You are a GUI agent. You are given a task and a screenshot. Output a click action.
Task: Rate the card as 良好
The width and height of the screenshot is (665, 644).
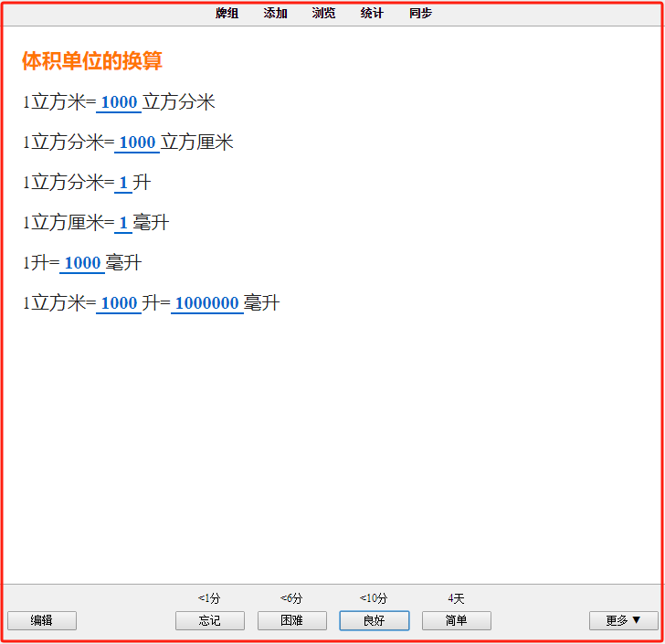point(375,620)
